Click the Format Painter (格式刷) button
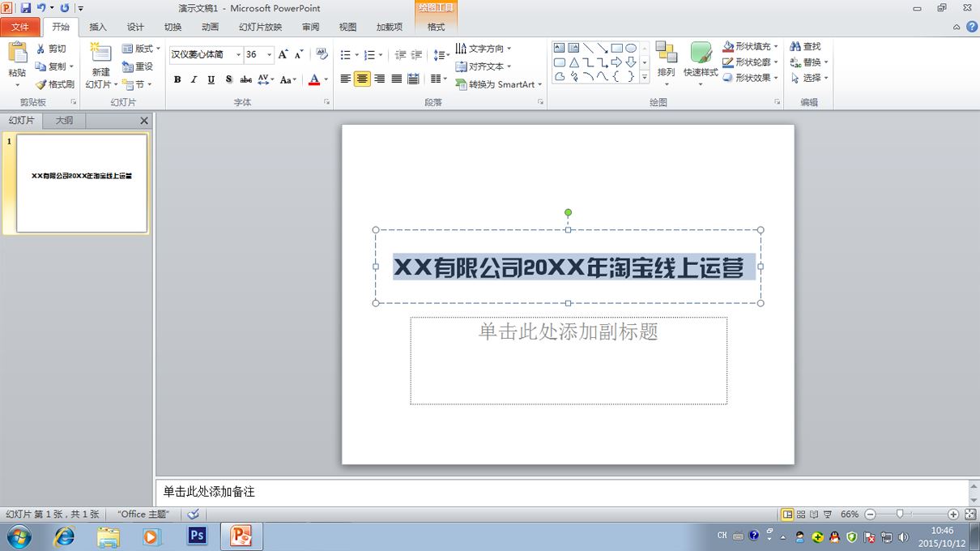 click(54, 84)
